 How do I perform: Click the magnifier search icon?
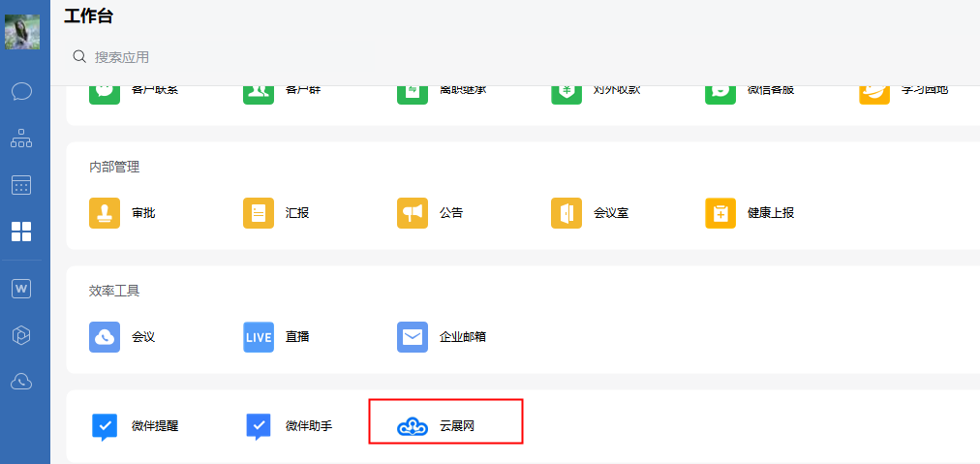[79, 57]
